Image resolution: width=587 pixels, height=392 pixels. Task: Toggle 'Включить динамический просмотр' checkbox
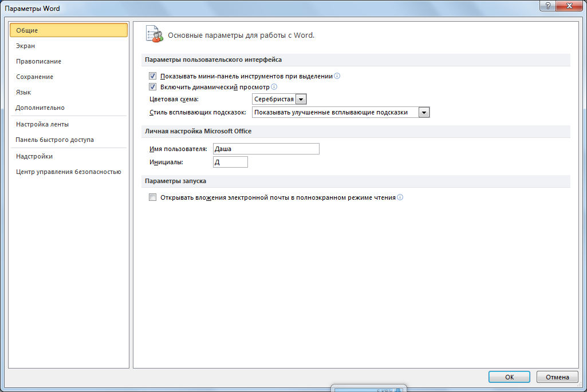point(152,87)
